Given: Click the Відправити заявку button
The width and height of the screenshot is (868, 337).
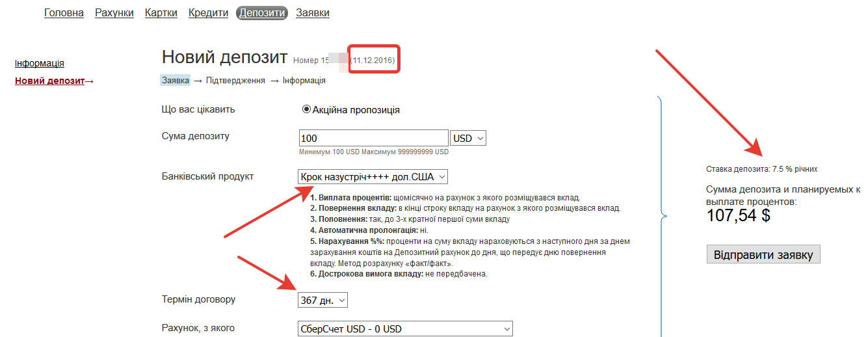Looking at the screenshot, I should tap(763, 254).
